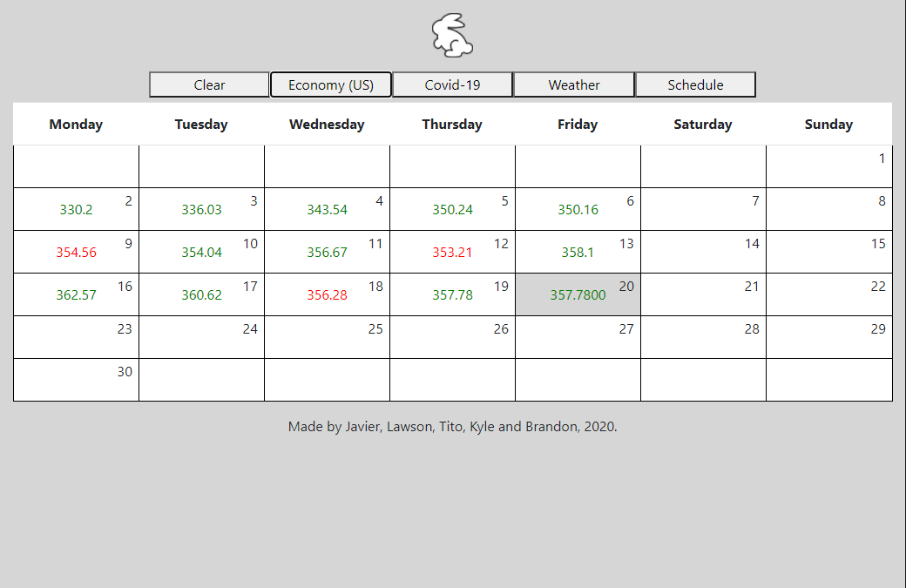Click the day 30 cell

(x=76, y=380)
